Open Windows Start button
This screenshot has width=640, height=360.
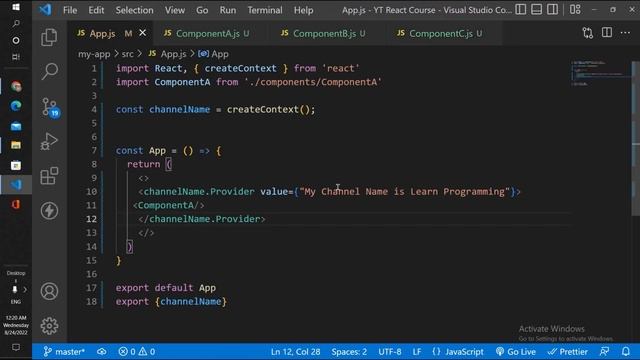point(16,7)
